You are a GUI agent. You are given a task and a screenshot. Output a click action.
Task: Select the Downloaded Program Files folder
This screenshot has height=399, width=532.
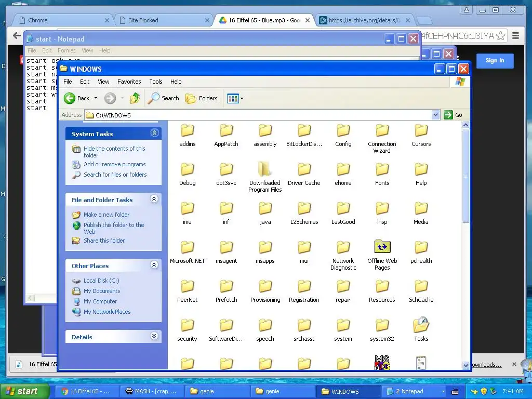pyautogui.click(x=265, y=169)
